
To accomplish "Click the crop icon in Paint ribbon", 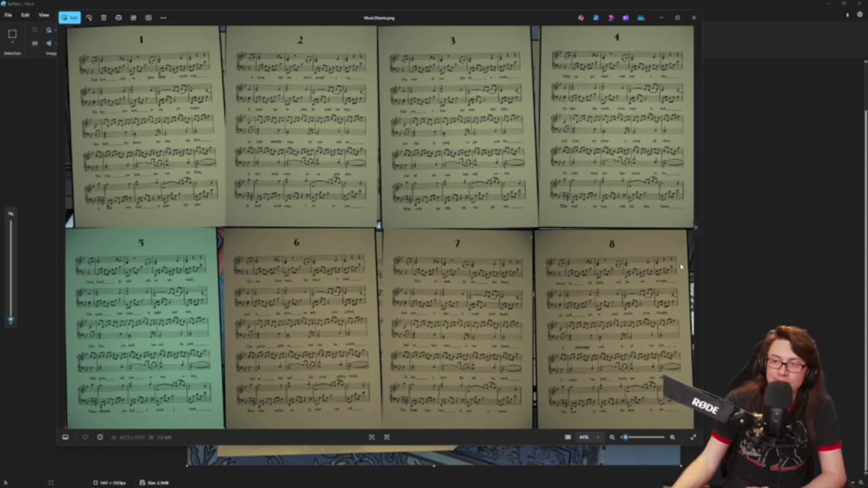I will [x=35, y=30].
